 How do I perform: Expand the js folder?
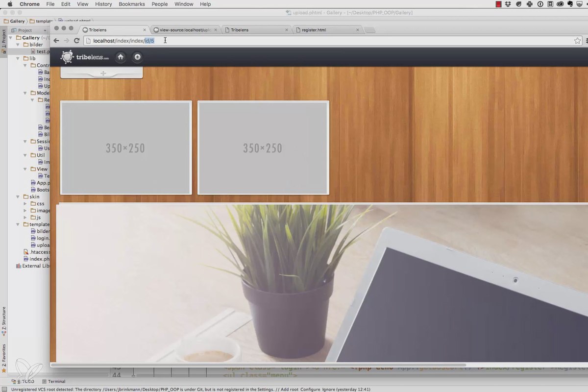point(25,217)
